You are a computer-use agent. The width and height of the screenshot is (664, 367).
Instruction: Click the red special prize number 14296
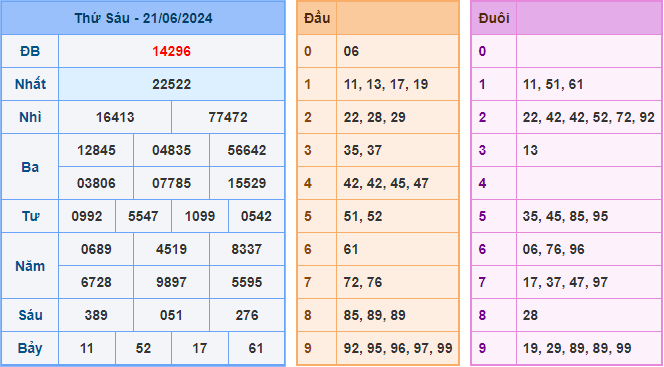click(x=172, y=51)
